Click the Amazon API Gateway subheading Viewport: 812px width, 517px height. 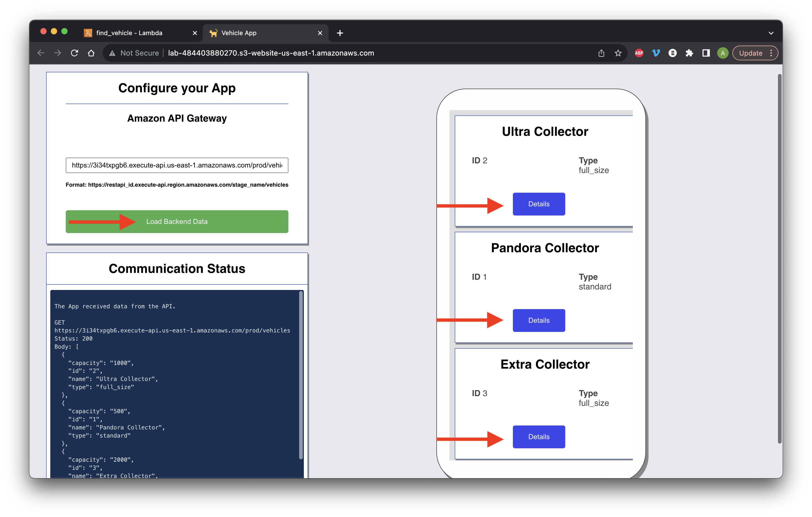177,119
